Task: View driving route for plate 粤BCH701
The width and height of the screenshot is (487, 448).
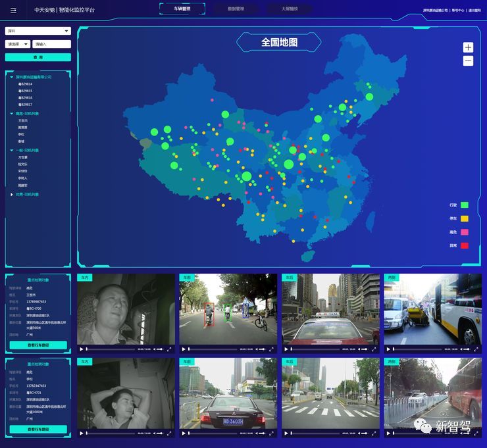Action: pos(38,429)
